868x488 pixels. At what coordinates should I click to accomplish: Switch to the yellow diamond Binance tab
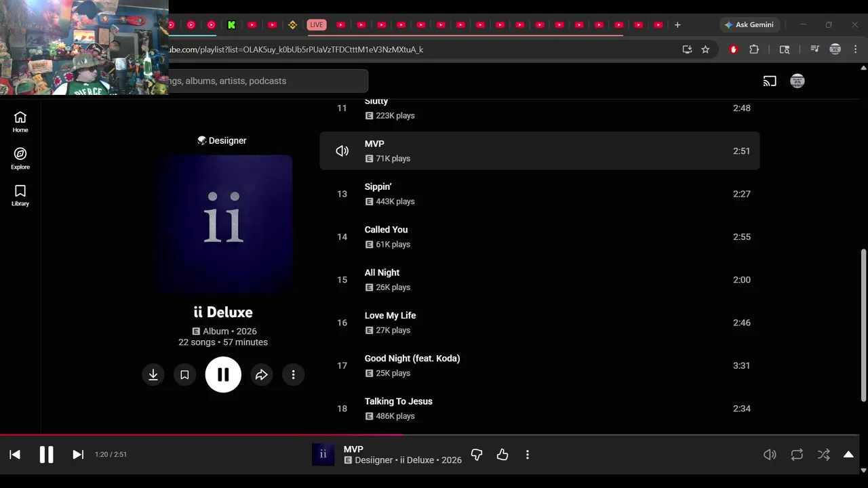[x=292, y=25]
